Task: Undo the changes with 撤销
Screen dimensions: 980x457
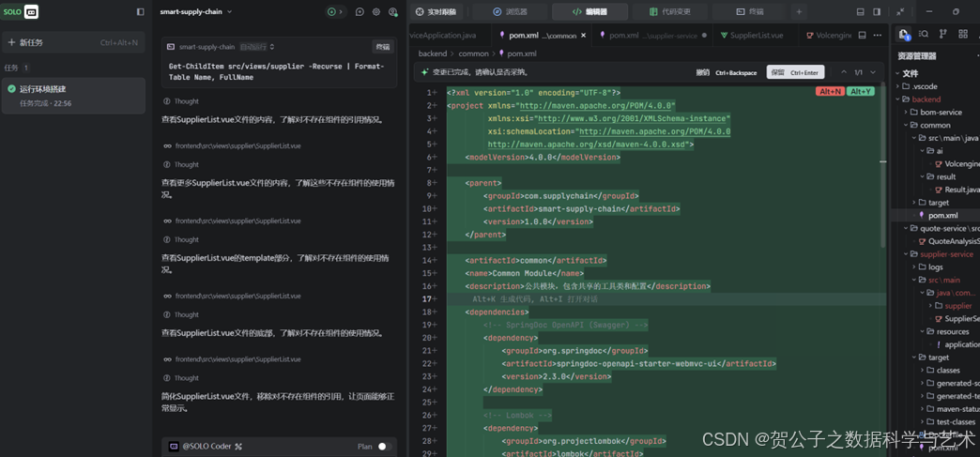Action: point(727,72)
